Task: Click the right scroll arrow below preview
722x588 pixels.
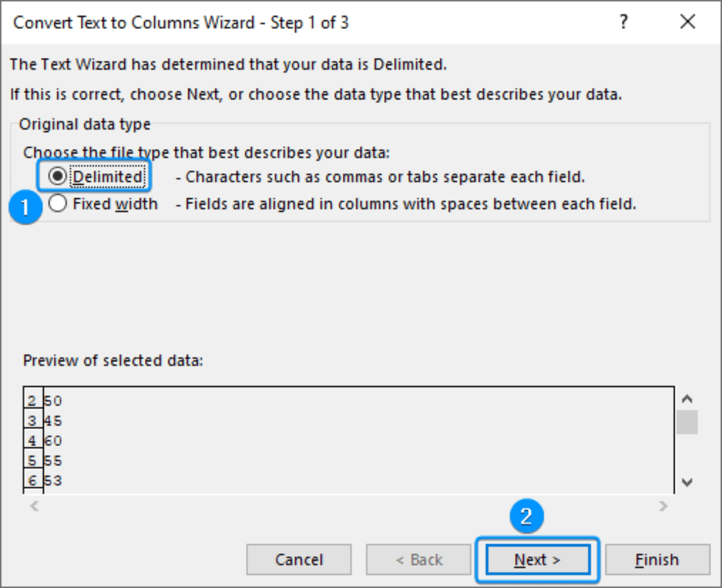Action: [x=663, y=506]
